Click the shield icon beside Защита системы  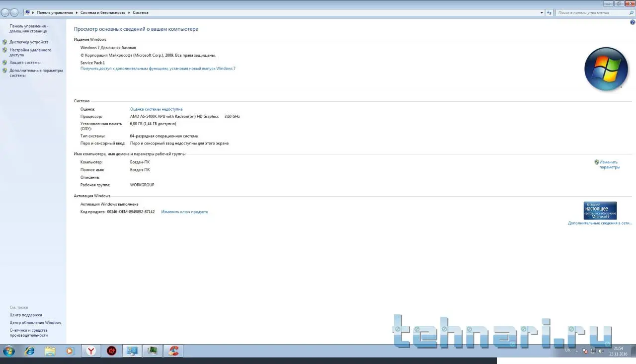(5, 63)
